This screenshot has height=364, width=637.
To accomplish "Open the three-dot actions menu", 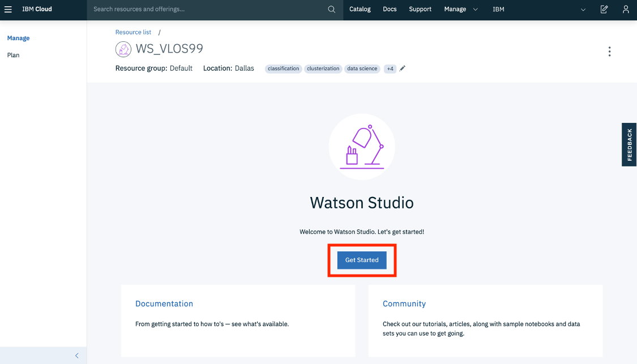I will point(609,52).
